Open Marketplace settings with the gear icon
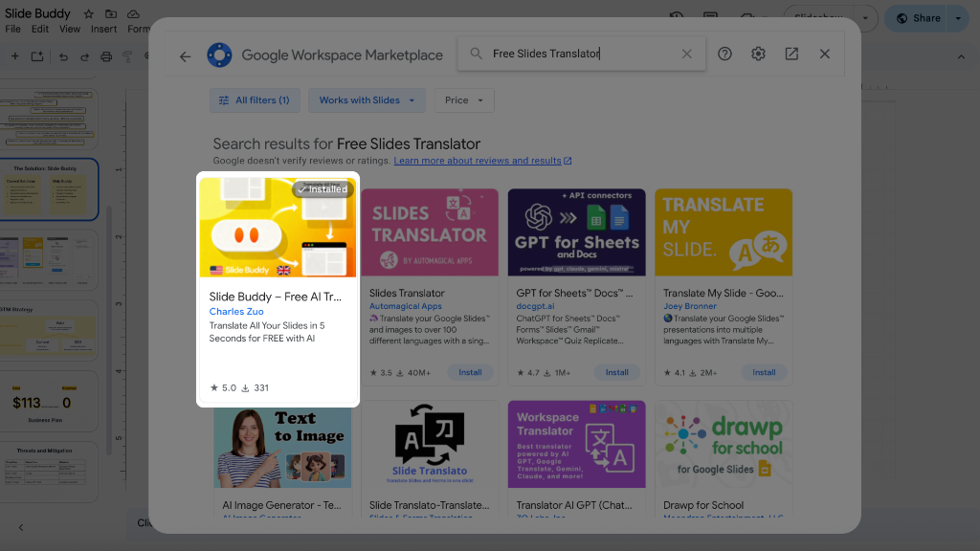 tap(758, 55)
